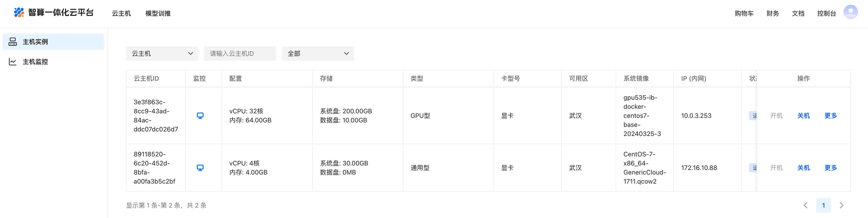Click the 主机监控 chart icon
The width and height of the screenshot is (868, 218).
pos(13,62)
